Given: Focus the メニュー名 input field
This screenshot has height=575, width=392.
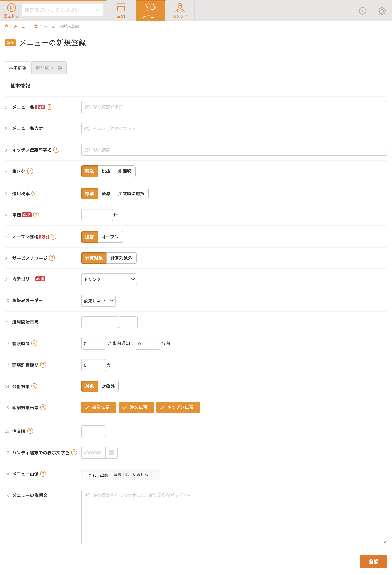Looking at the screenshot, I should pyautogui.click(x=234, y=107).
